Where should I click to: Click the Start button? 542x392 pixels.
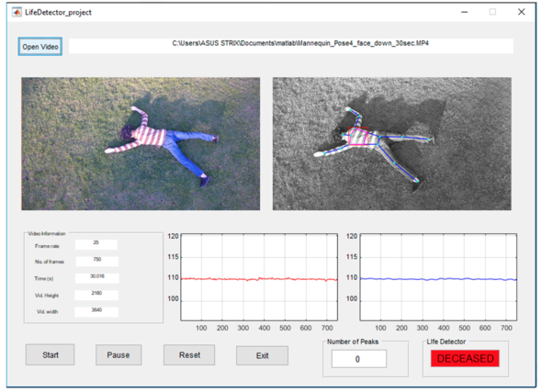point(51,354)
